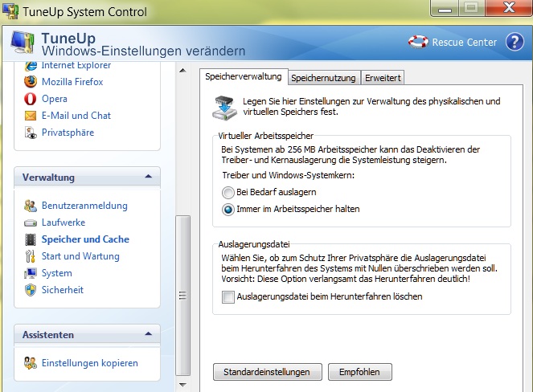The width and height of the screenshot is (533, 392).
Task: Click the Laufwerke drive icon
Action: coord(31,223)
